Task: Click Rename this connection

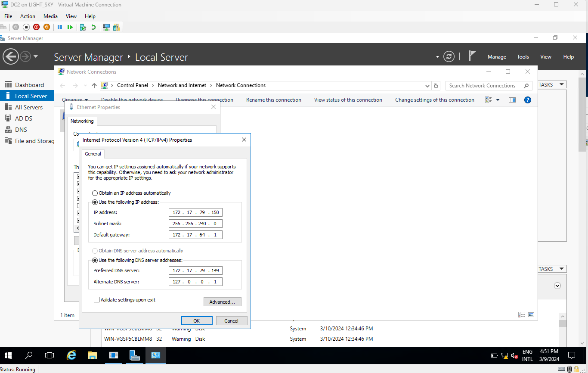Action: tap(274, 100)
